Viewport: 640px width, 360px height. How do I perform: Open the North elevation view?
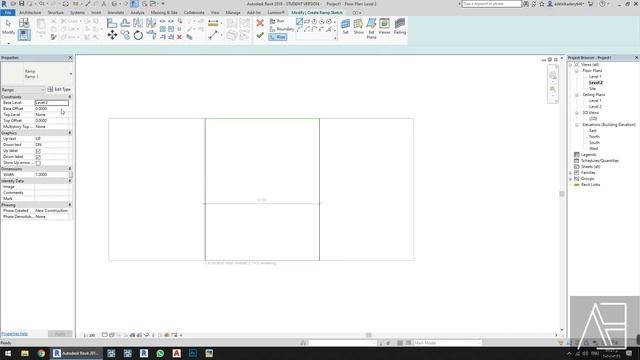pos(594,137)
